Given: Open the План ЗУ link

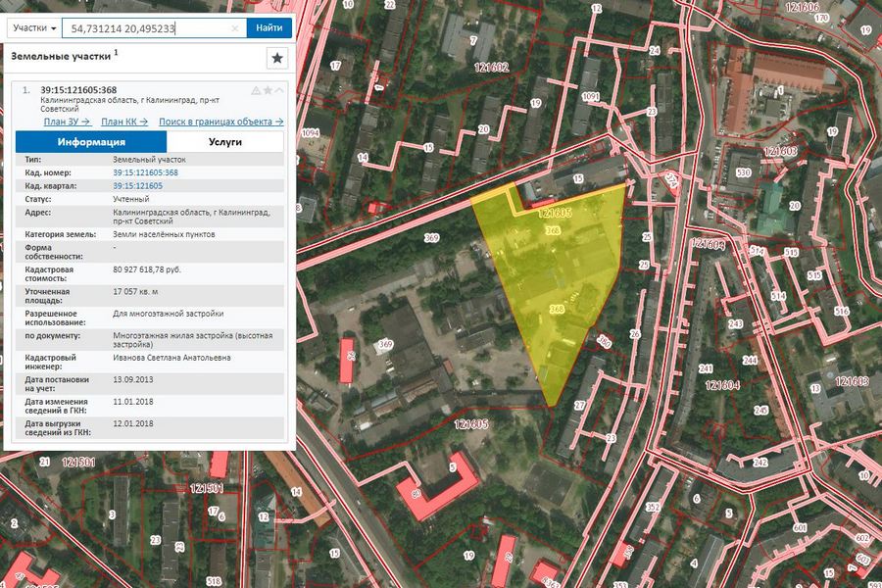Looking at the screenshot, I should (x=67, y=122).
